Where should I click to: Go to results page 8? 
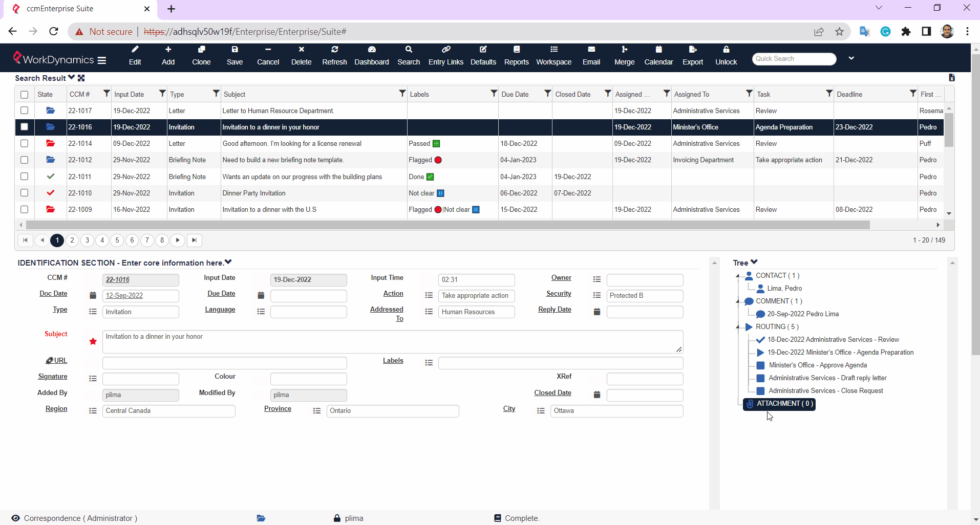pyautogui.click(x=162, y=240)
